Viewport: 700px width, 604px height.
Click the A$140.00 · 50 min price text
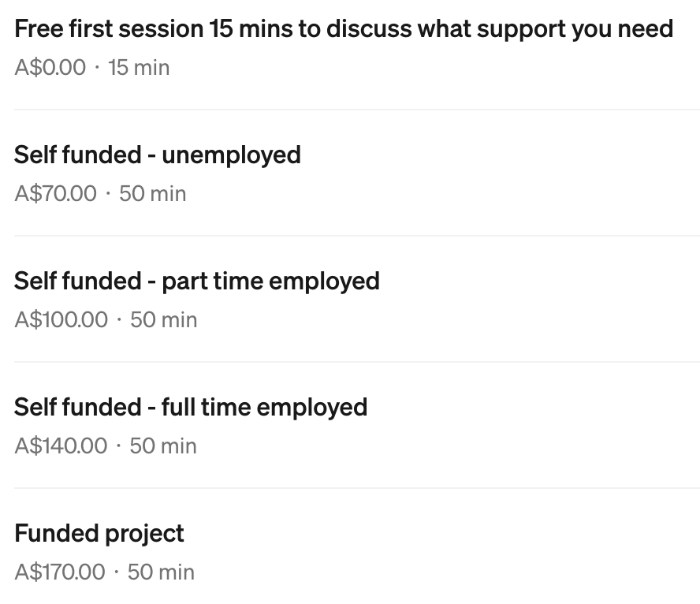105,446
